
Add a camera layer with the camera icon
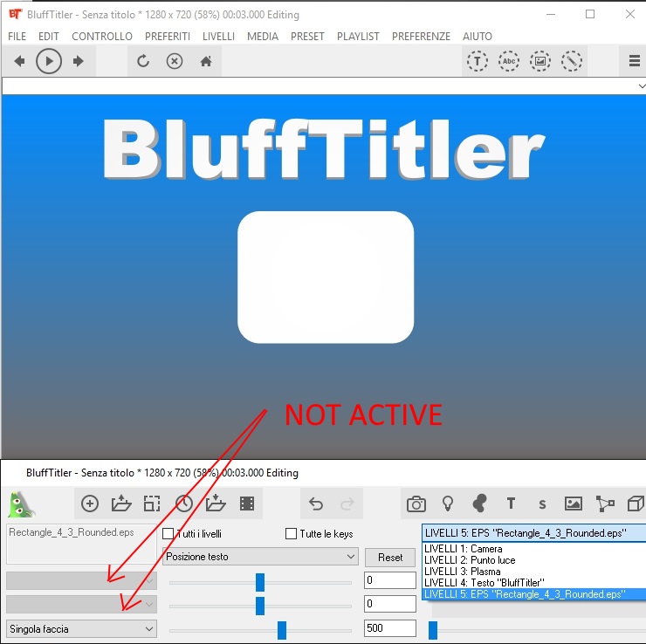pyautogui.click(x=416, y=504)
